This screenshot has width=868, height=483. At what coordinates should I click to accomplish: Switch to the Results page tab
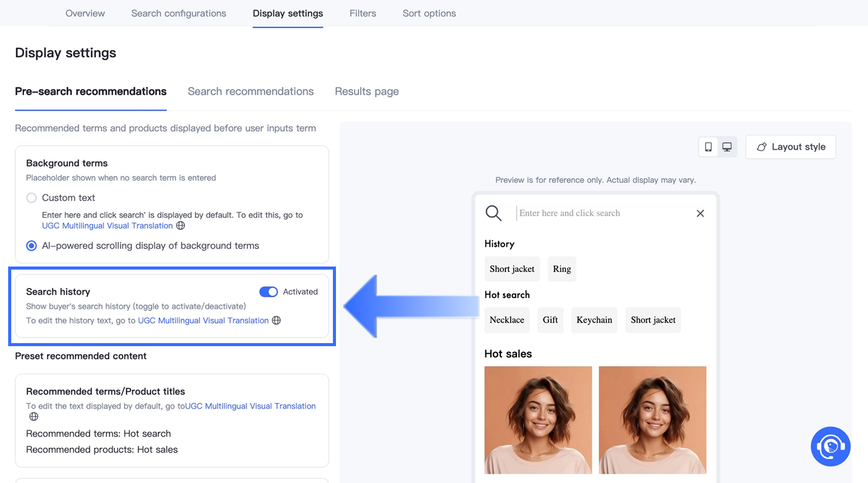[x=367, y=91]
